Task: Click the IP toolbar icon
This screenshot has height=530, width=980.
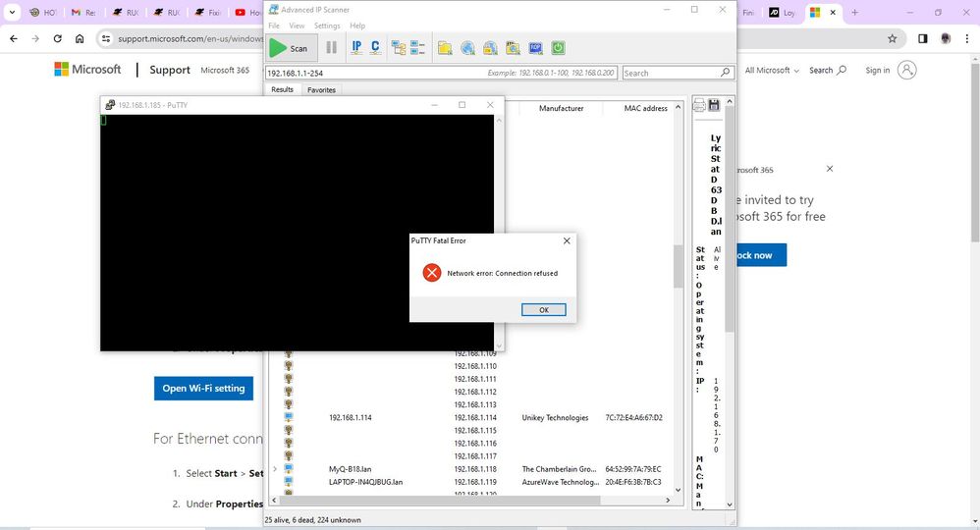Action: point(356,47)
